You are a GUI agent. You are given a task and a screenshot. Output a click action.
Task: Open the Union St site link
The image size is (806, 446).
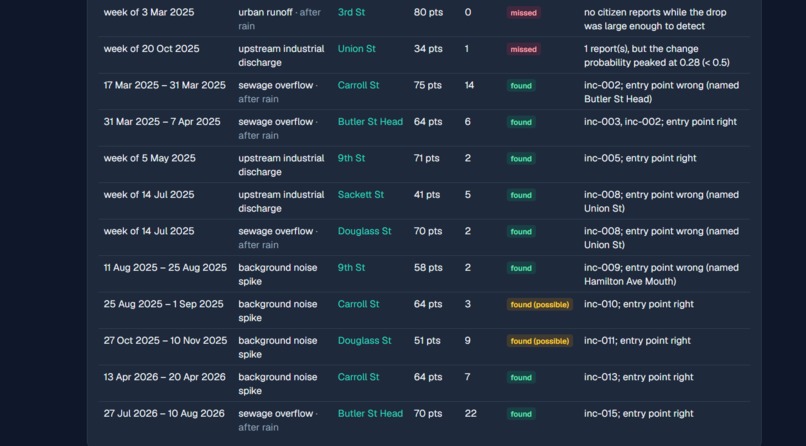356,49
